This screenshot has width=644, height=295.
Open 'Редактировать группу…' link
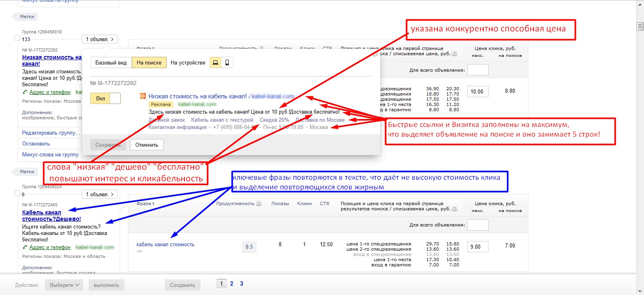pos(51,133)
